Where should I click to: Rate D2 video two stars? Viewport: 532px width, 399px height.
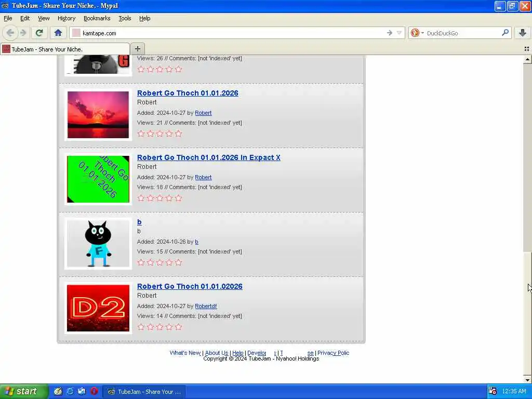150,327
